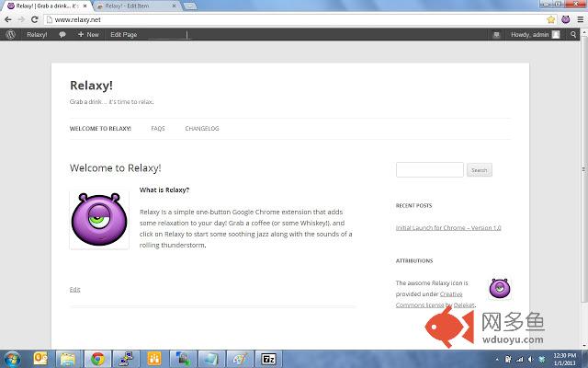The width and height of the screenshot is (588, 368).
Task: Open the Creative Commons license link
Action: (x=429, y=299)
